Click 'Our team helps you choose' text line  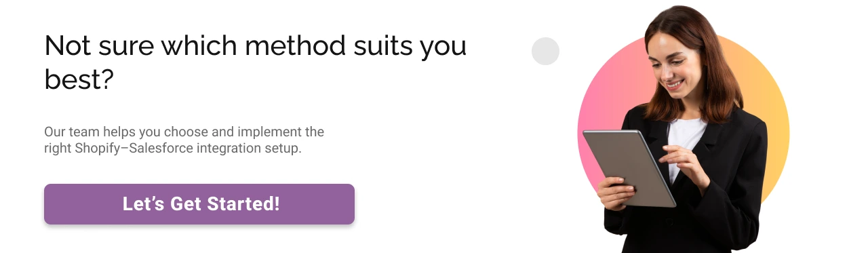pyautogui.click(x=184, y=132)
